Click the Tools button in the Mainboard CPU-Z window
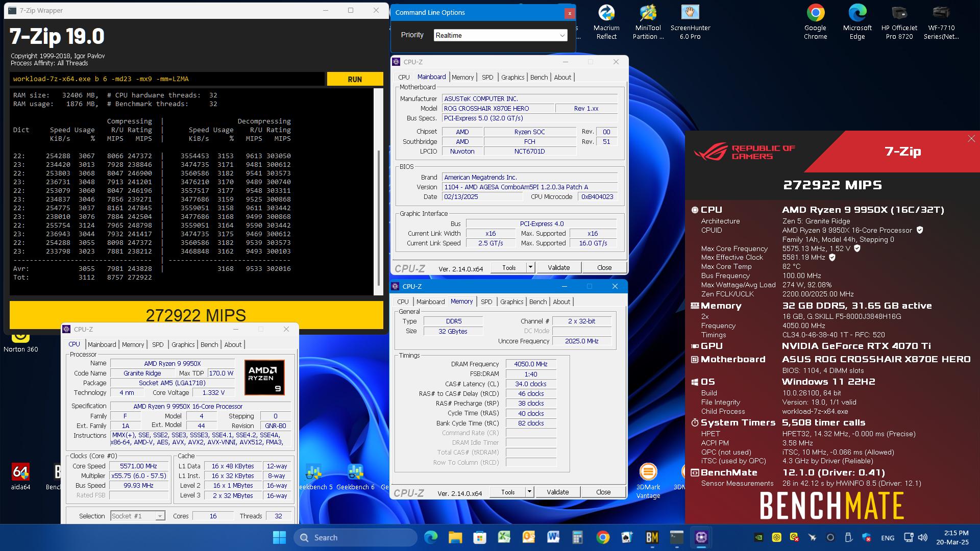 tap(509, 267)
